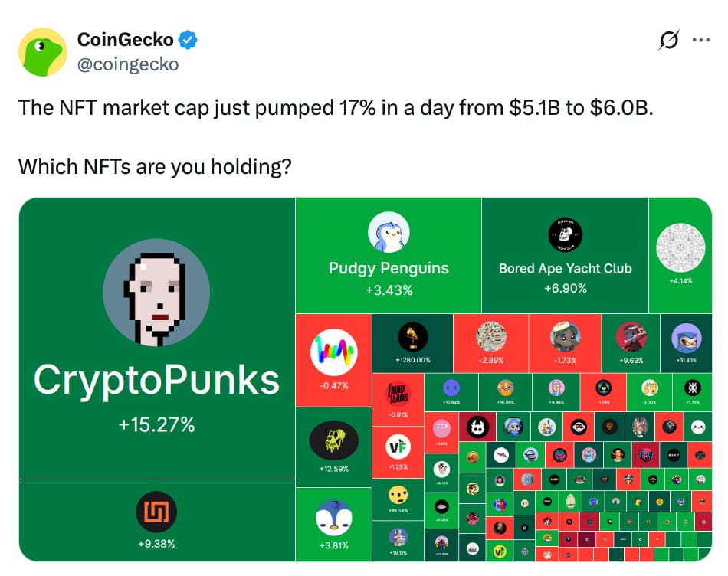The width and height of the screenshot is (728, 576).
Task: Open the @coingecko handle link
Action: 128,64
